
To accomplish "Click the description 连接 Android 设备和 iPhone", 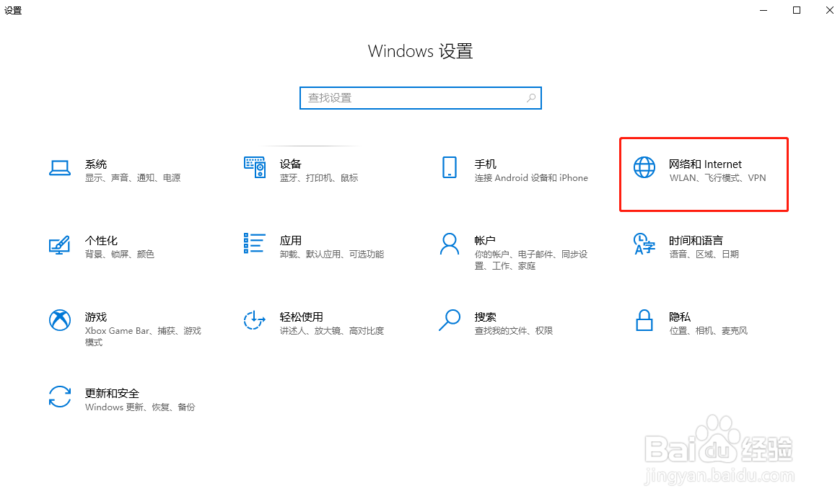I will pos(531,177).
